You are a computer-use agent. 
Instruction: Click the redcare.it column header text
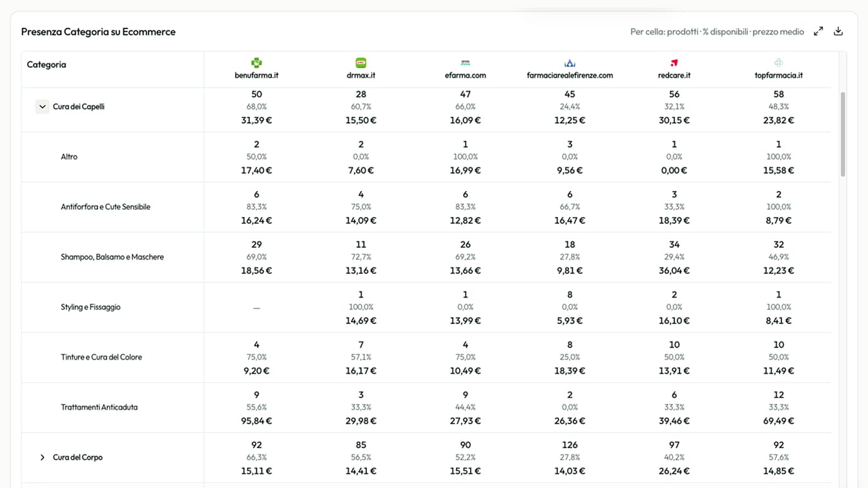[x=674, y=75]
